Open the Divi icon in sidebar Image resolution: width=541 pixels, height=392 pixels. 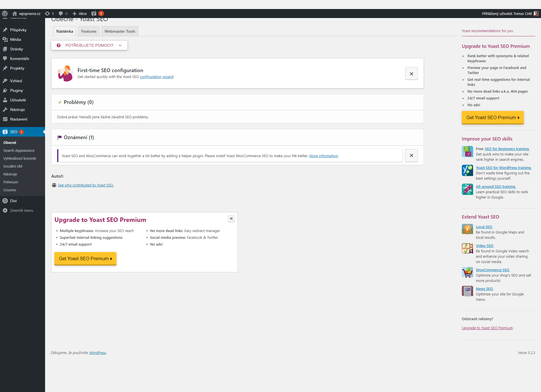5,201
